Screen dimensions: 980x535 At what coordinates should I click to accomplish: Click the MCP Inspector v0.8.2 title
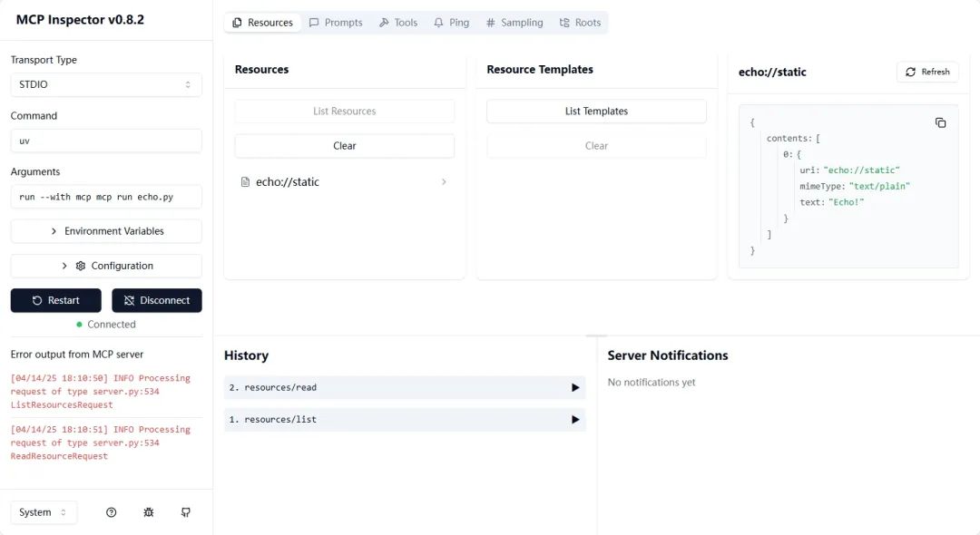pyautogui.click(x=80, y=19)
